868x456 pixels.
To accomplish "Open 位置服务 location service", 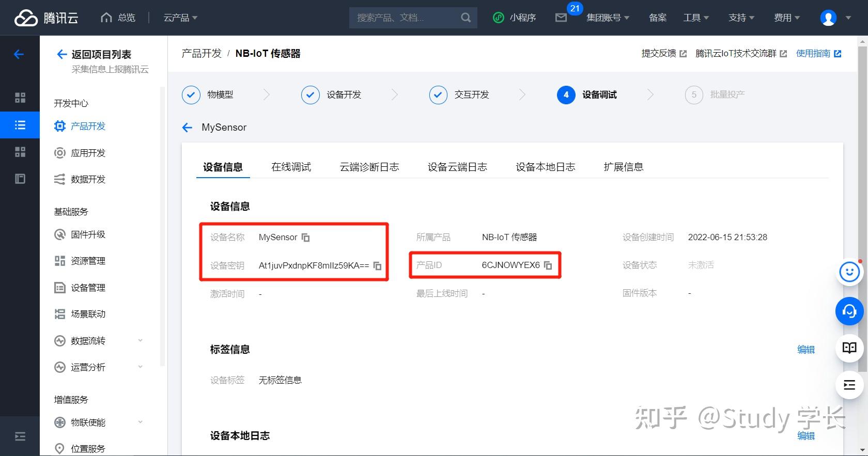I will click(80, 449).
